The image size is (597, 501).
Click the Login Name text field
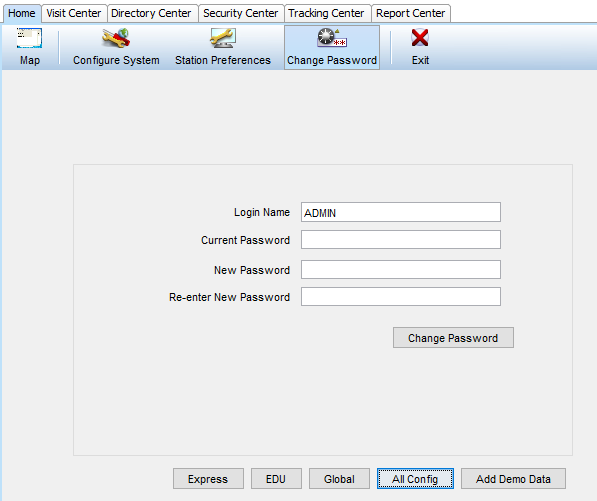[x=401, y=212]
